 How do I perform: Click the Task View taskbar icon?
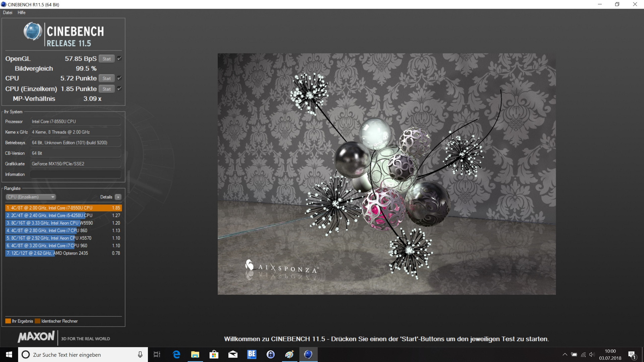click(157, 355)
